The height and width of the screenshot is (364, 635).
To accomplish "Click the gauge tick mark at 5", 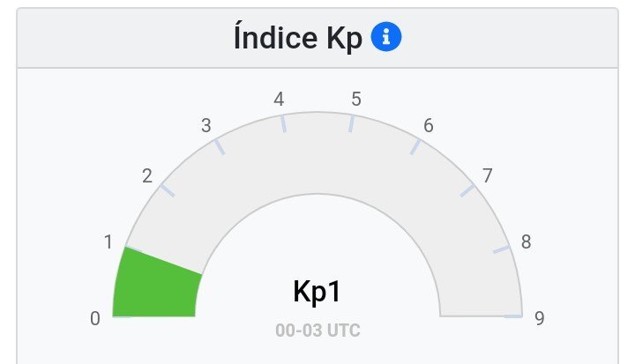I will (x=352, y=123).
